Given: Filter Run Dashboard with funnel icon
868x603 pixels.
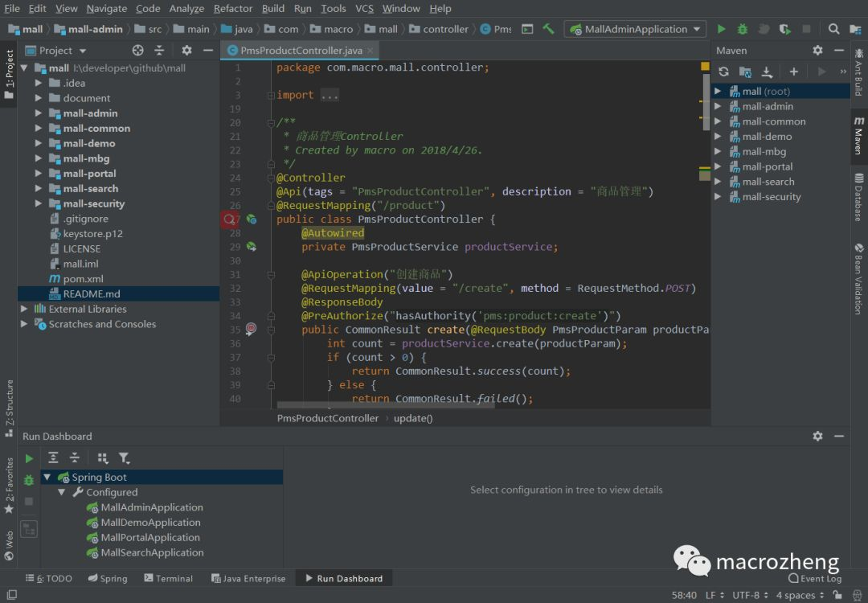Looking at the screenshot, I should click(124, 458).
